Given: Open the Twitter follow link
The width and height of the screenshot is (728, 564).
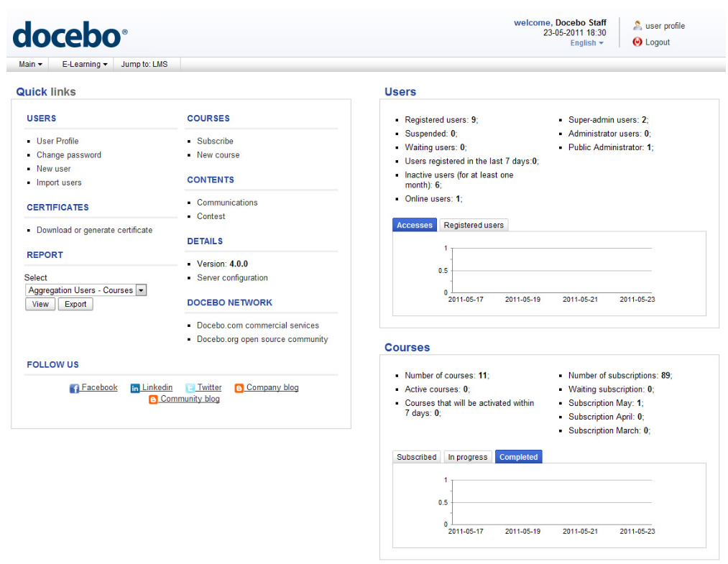Looking at the screenshot, I should coord(209,387).
